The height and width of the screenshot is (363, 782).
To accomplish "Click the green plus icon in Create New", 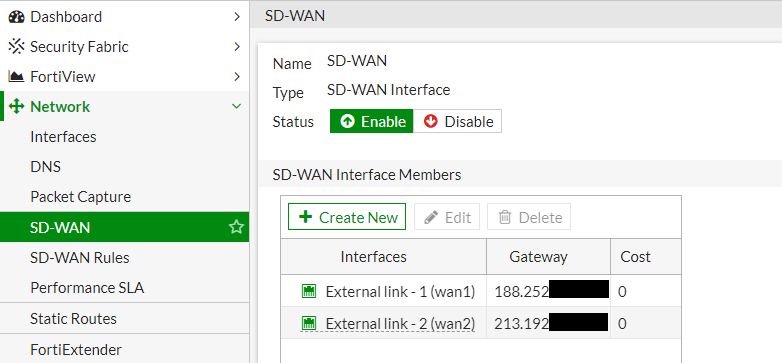I will (x=305, y=217).
